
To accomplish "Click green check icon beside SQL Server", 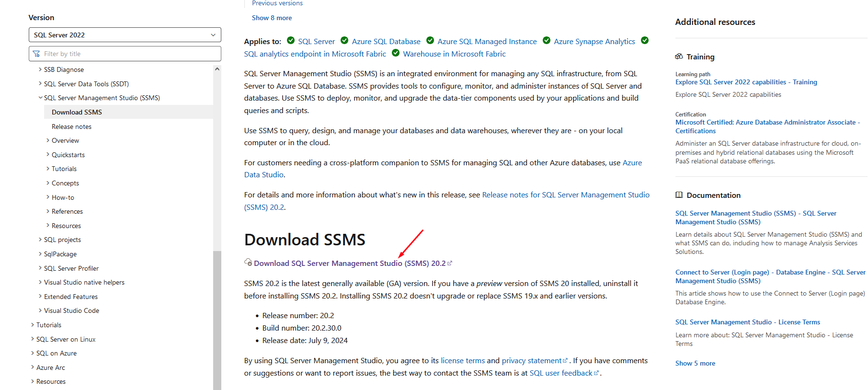I will (291, 40).
